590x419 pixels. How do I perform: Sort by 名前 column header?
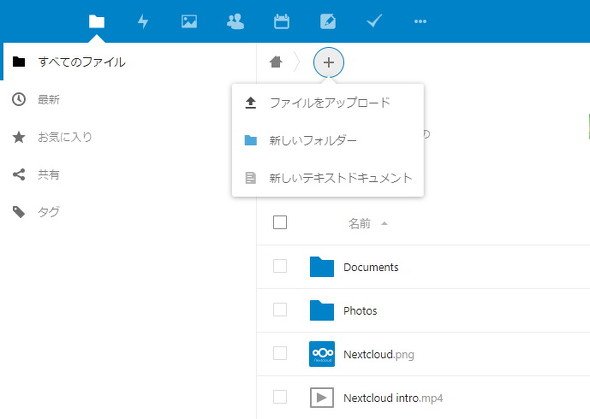coord(359,223)
